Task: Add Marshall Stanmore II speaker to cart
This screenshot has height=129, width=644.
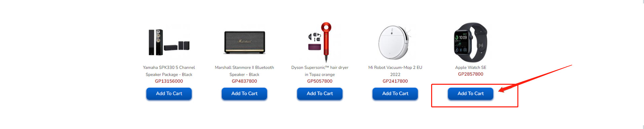Action: (245, 94)
